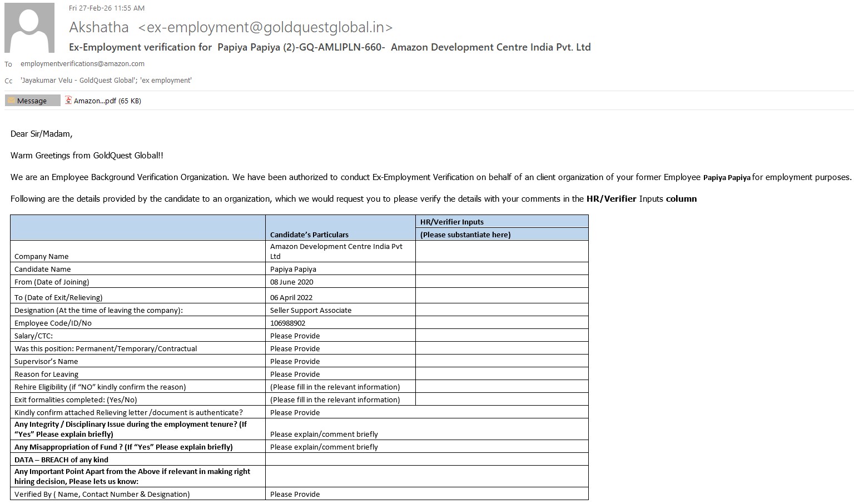Click sender address ex-employment@goldquestglobal.in
This screenshot has width=854, height=504.
point(265,27)
